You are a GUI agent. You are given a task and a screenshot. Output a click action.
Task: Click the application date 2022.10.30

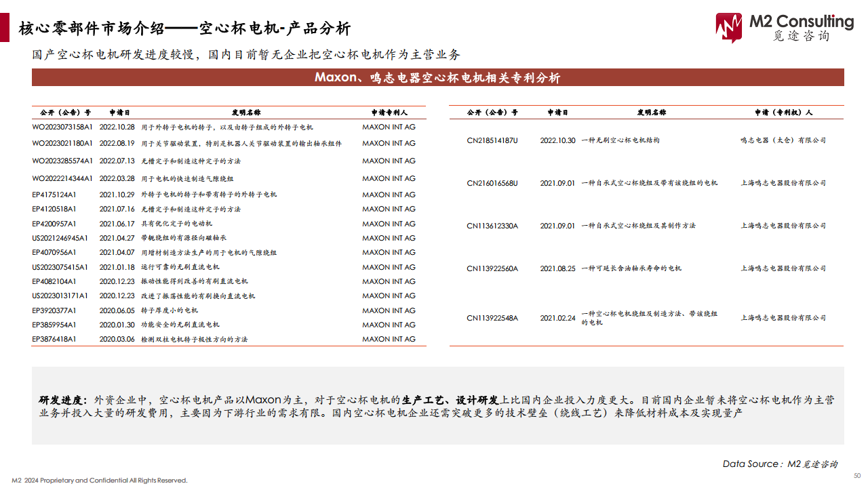[x=558, y=140]
